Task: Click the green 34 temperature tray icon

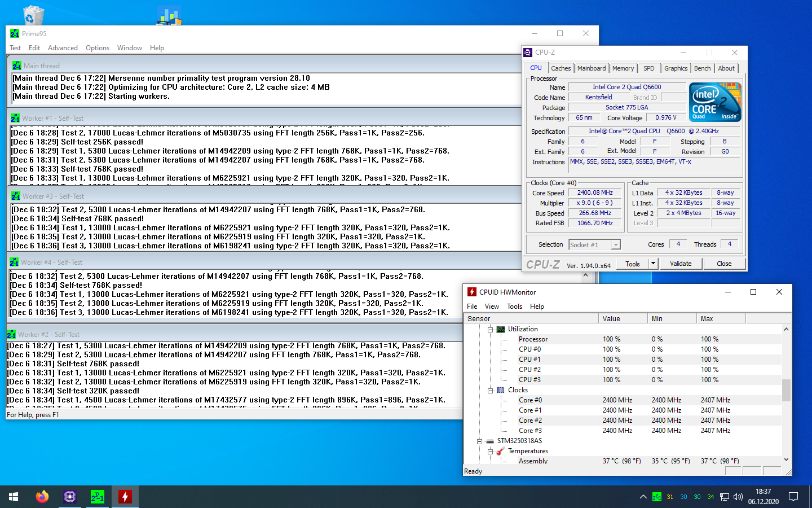Action: click(x=710, y=497)
